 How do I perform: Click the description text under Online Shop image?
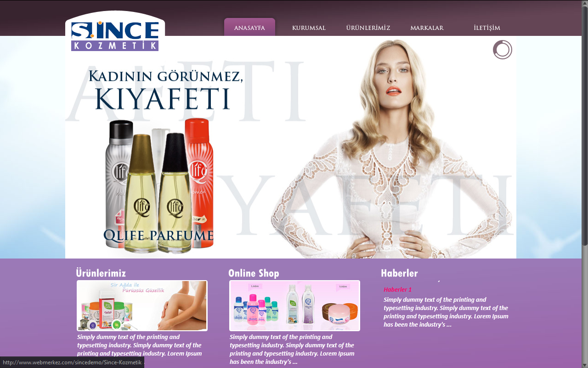292,349
